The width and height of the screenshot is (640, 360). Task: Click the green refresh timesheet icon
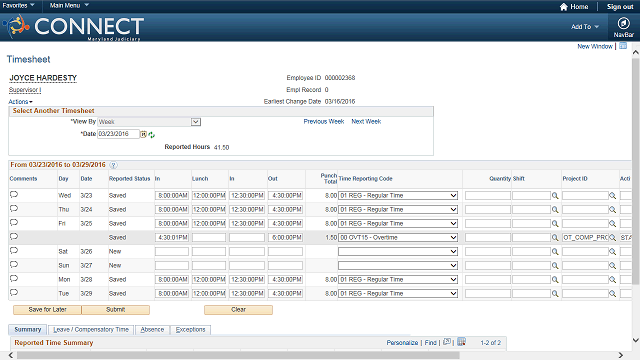[152, 135]
